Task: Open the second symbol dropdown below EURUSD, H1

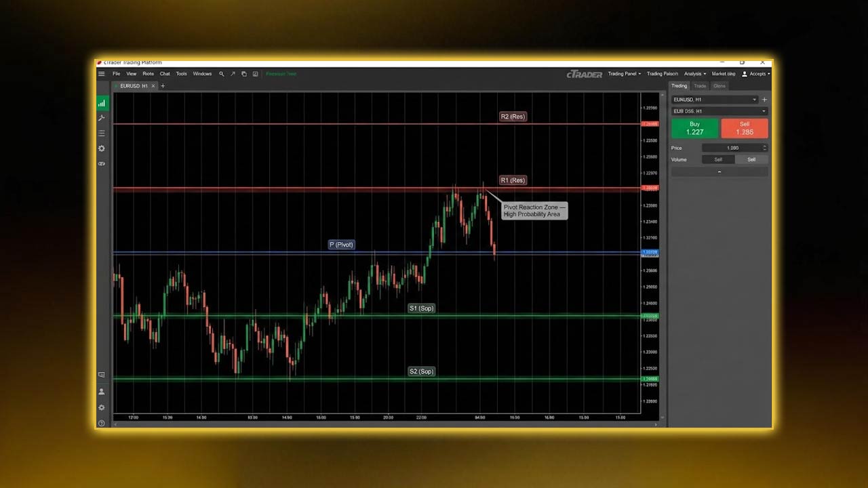Action: coord(719,111)
